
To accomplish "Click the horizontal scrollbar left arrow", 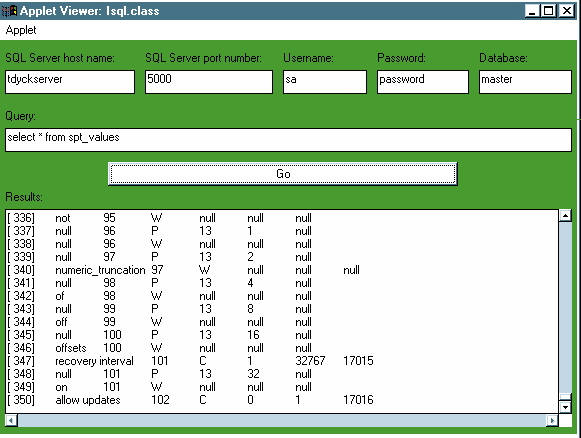I will 11,420.
